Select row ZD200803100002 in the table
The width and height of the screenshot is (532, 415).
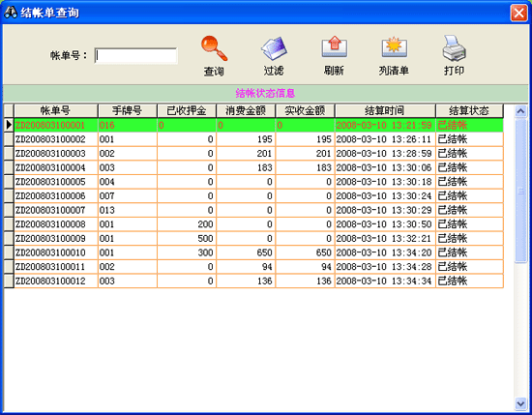(x=258, y=139)
